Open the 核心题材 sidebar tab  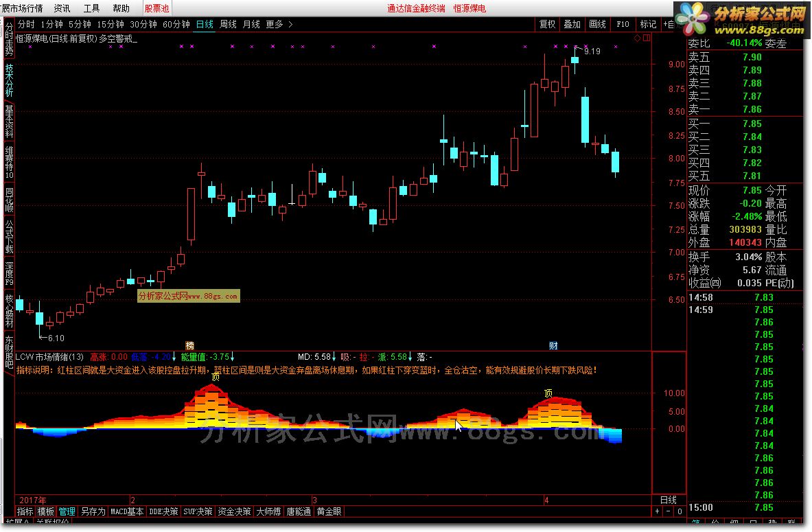(9, 311)
